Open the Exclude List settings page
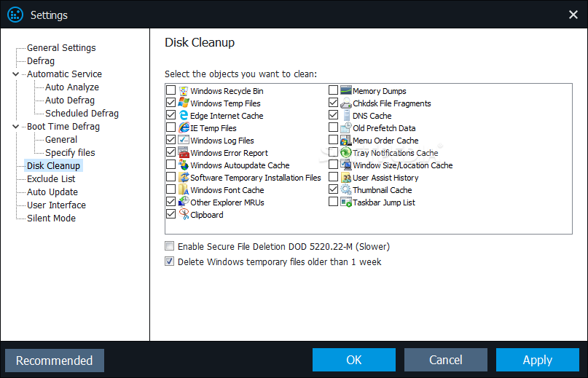588x378 pixels. 51,179
